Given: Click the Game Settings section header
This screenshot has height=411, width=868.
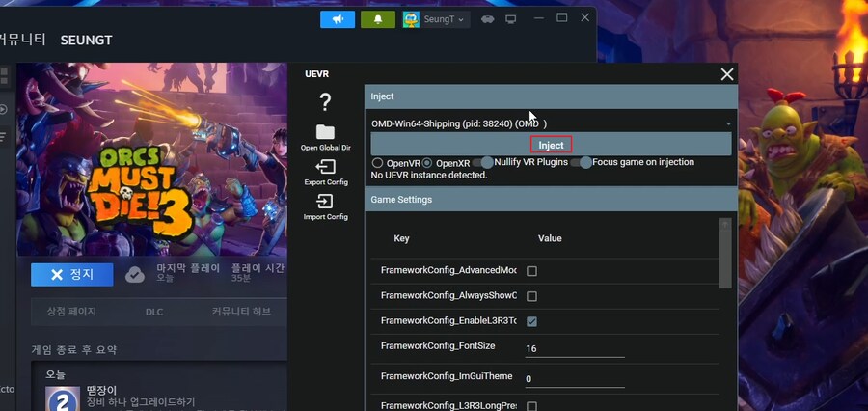Looking at the screenshot, I should click(x=551, y=200).
